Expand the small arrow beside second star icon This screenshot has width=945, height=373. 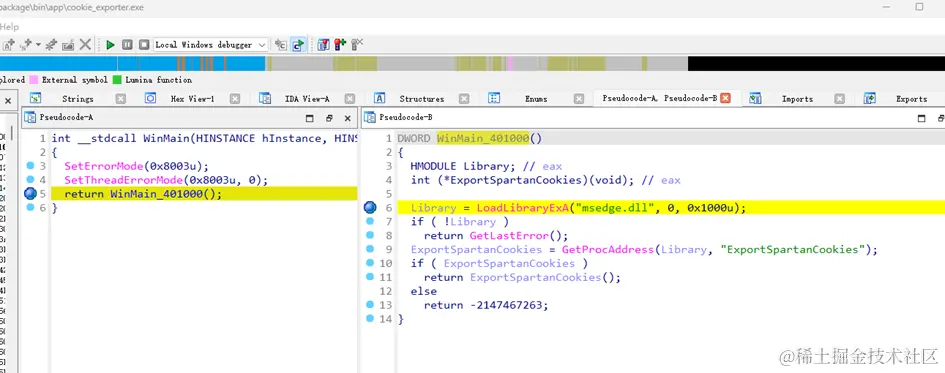pyautogui.click(x=38, y=45)
